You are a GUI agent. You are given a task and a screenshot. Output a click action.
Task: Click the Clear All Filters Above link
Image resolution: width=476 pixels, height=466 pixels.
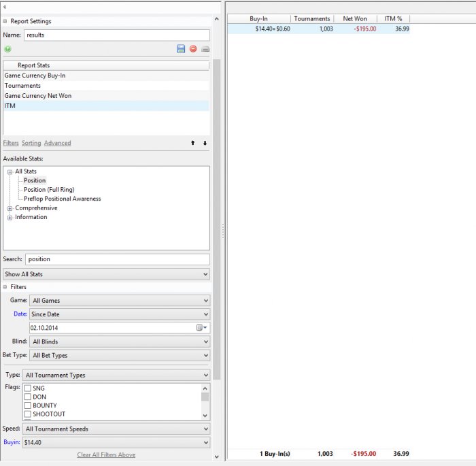click(x=106, y=455)
